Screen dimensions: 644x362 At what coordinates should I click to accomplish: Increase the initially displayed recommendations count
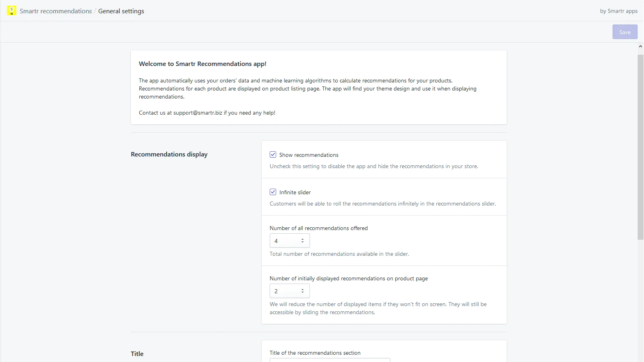tap(303, 290)
